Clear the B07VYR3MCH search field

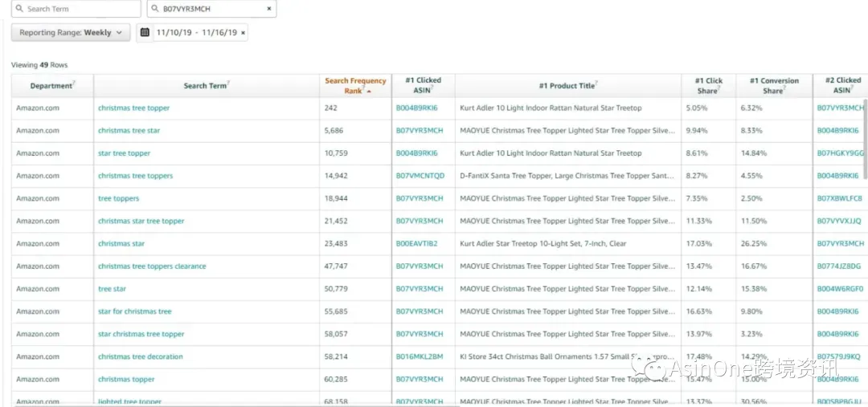pos(269,9)
